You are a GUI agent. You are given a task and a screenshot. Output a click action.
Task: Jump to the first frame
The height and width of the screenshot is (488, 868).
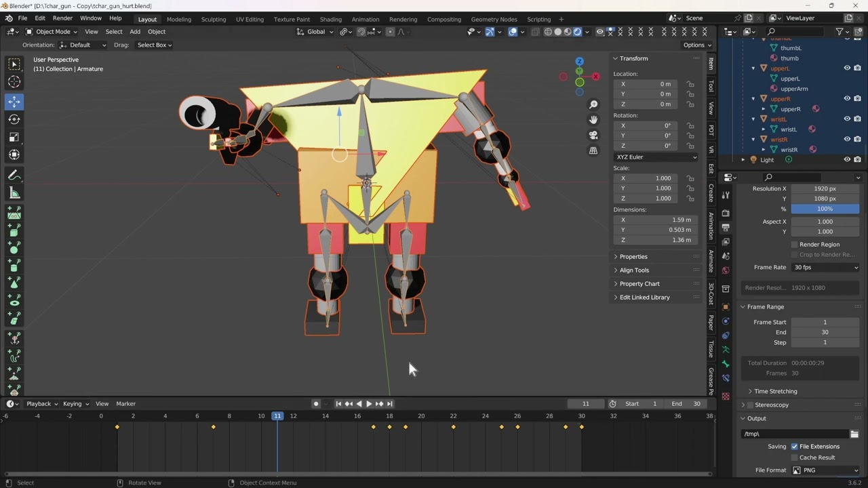coord(338,404)
